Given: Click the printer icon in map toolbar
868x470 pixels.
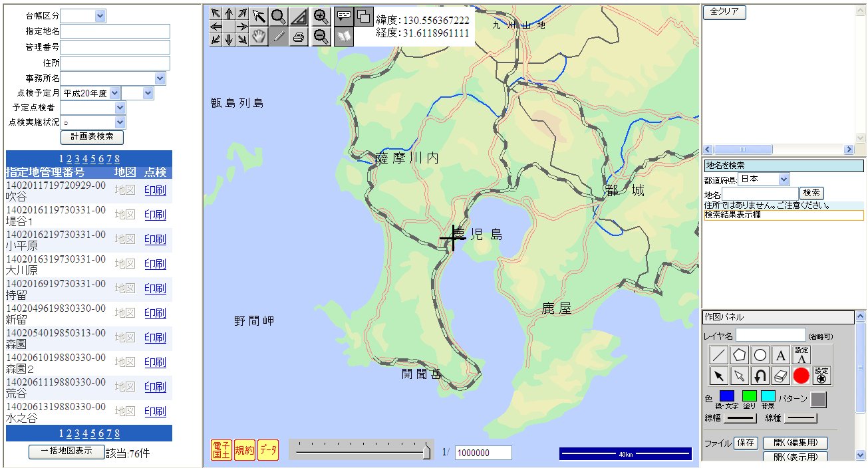Looking at the screenshot, I should coord(299,37).
